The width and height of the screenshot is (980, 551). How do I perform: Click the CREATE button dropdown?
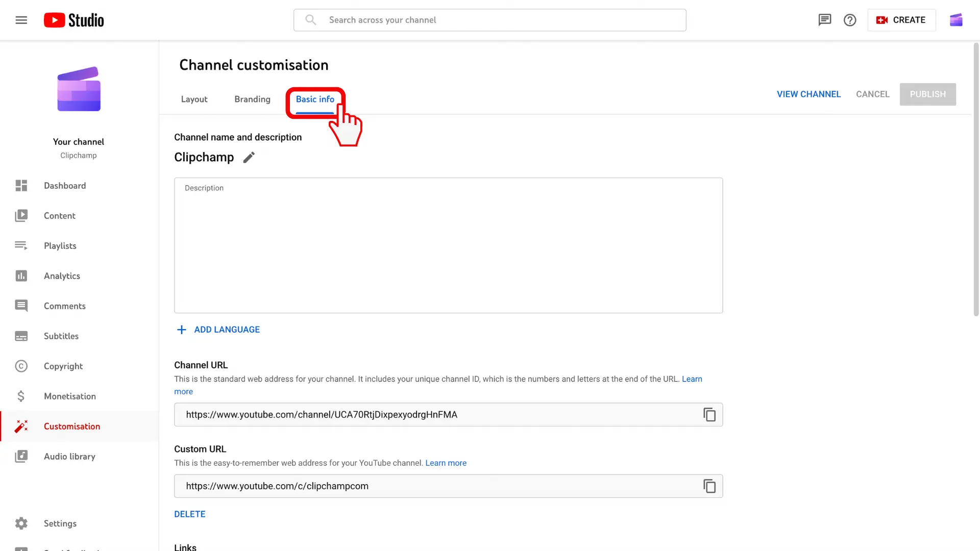[900, 19]
